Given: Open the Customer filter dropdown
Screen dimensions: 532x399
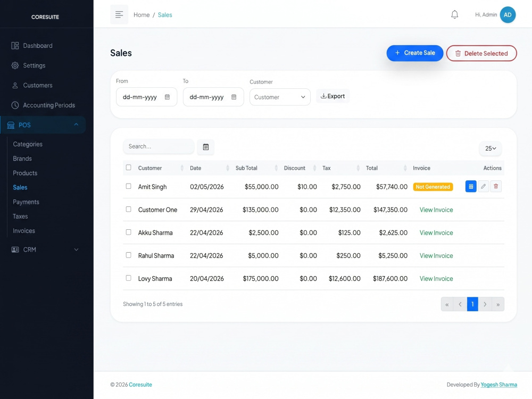Looking at the screenshot, I should 280,97.
